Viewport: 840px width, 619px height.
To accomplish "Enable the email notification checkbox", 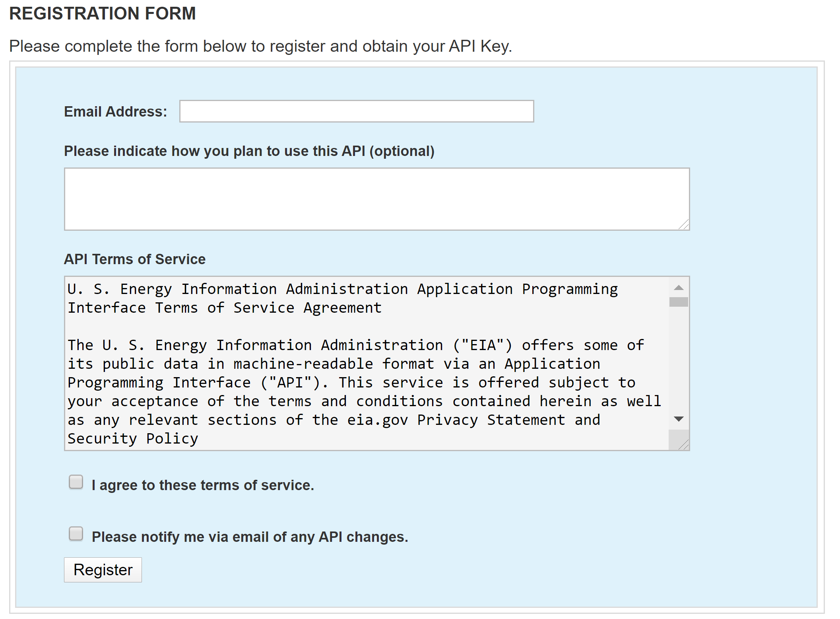I will pos(76,534).
